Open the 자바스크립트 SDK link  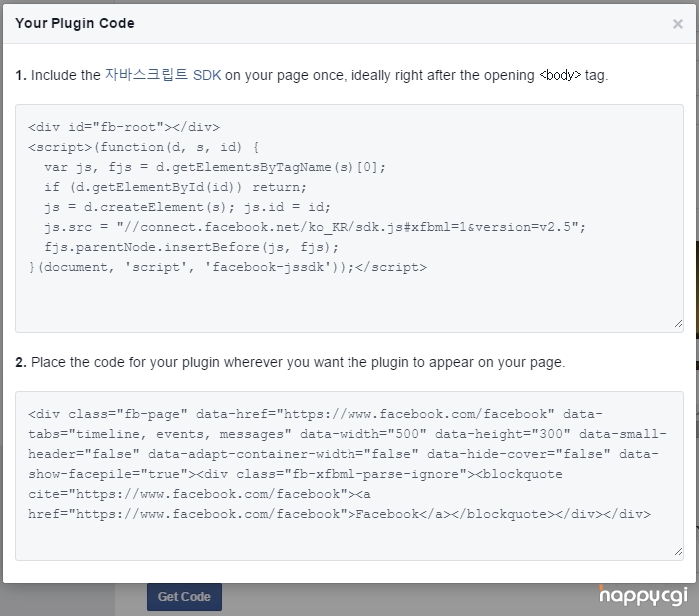(163, 75)
